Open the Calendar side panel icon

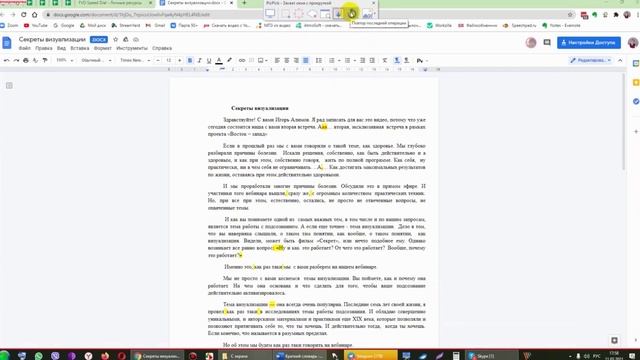[636, 63]
